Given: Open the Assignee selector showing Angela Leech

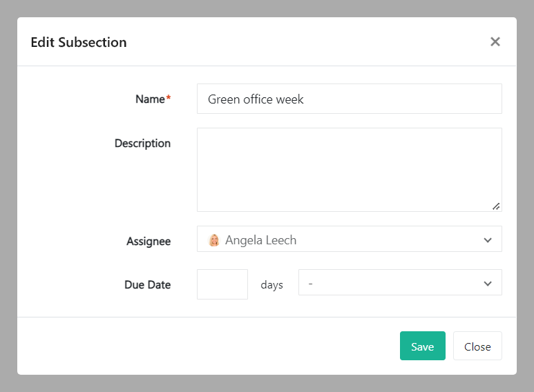Looking at the screenshot, I should (349, 239).
